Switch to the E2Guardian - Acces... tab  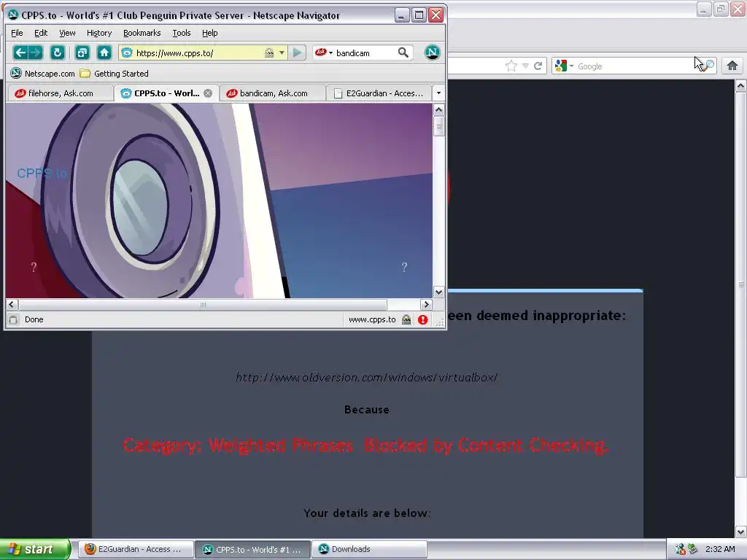(x=379, y=93)
